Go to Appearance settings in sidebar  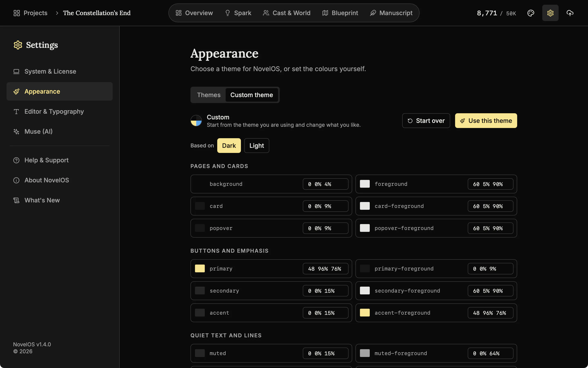click(60, 91)
